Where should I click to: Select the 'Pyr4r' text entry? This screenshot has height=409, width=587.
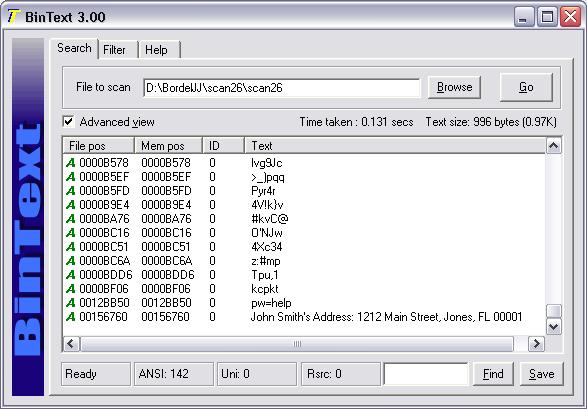point(263,191)
